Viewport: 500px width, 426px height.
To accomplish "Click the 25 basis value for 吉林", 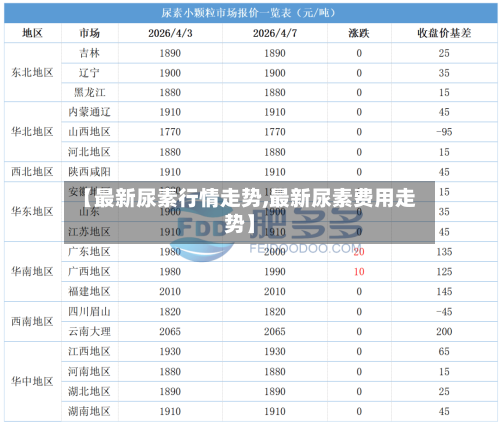I will click(444, 53).
